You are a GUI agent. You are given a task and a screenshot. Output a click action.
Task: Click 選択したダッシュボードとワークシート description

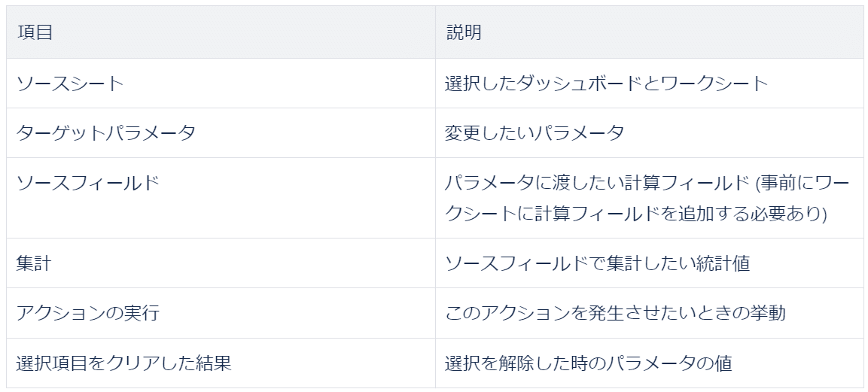click(x=606, y=84)
